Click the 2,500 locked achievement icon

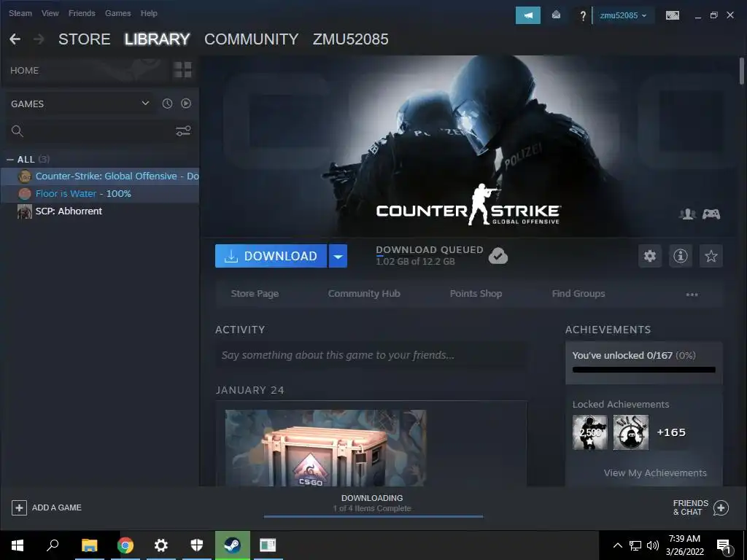point(589,432)
